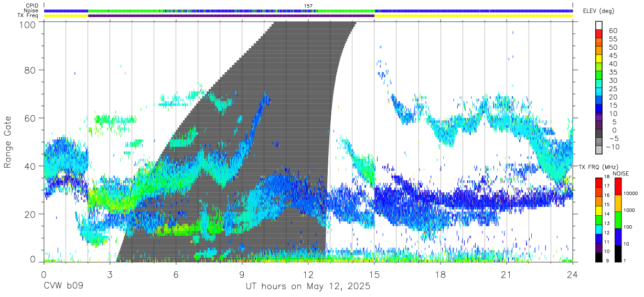Click the Noise row label at top left
The image size is (644, 297).
pyautogui.click(x=31, y=10)
